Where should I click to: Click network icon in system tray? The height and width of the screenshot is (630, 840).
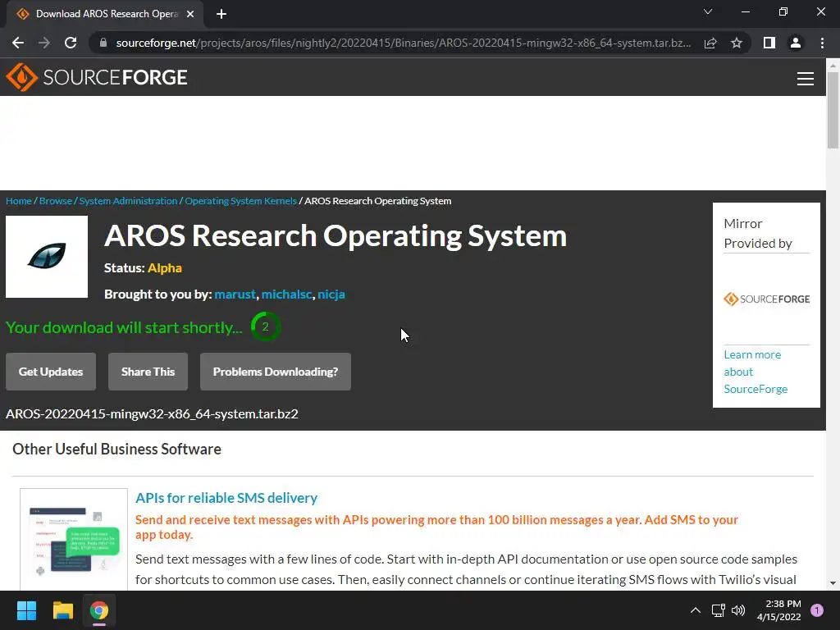[x=718, y=610]
